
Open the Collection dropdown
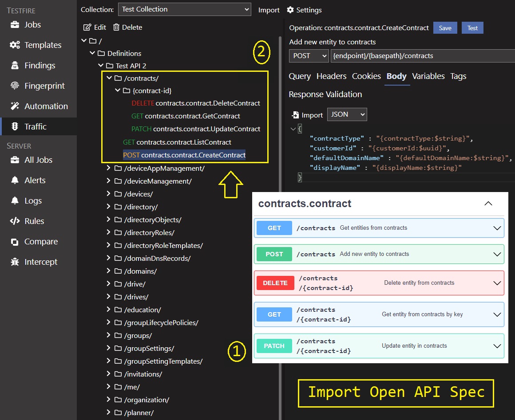point(185,9)
